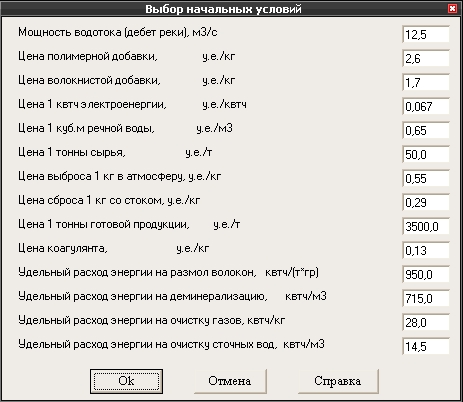463x402 pixels.
Task: Click the Отмена button
Action: point(230,381)
